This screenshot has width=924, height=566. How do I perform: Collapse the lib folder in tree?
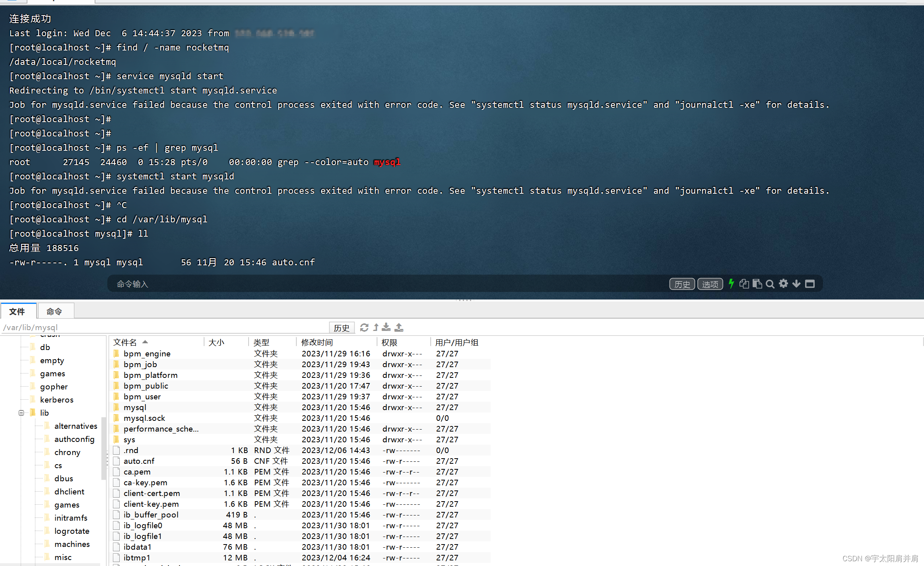(21, 413)
